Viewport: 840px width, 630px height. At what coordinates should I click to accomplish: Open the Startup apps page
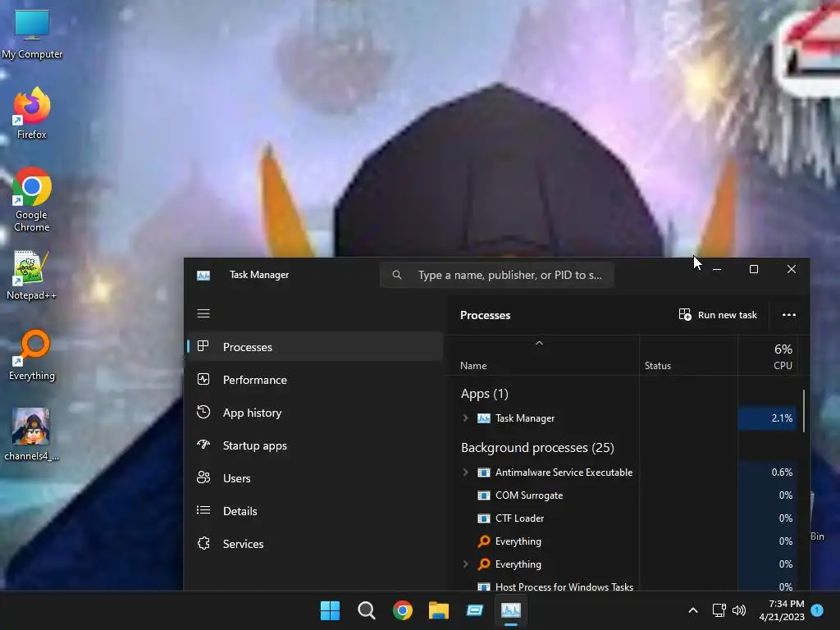[x=316, y=445]
